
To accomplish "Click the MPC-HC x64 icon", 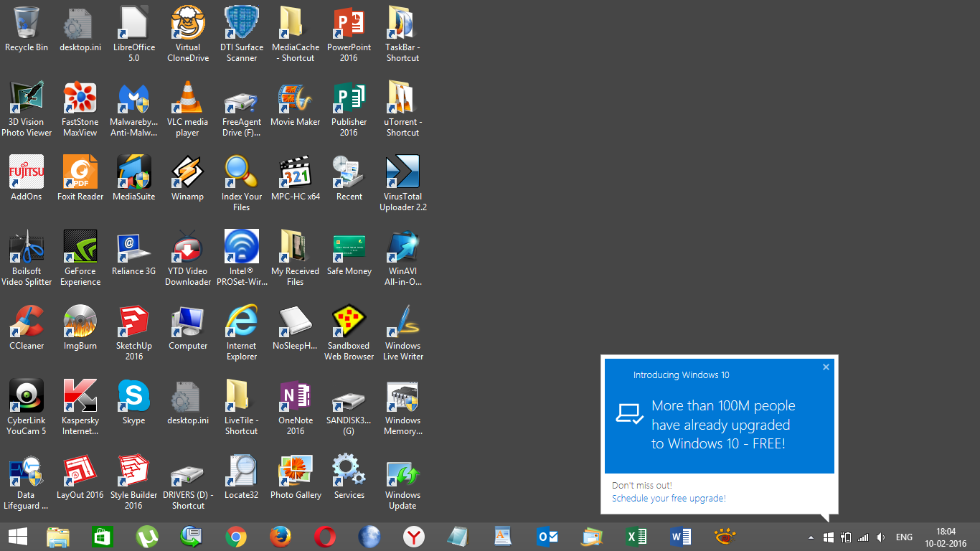I will [296, 172].
